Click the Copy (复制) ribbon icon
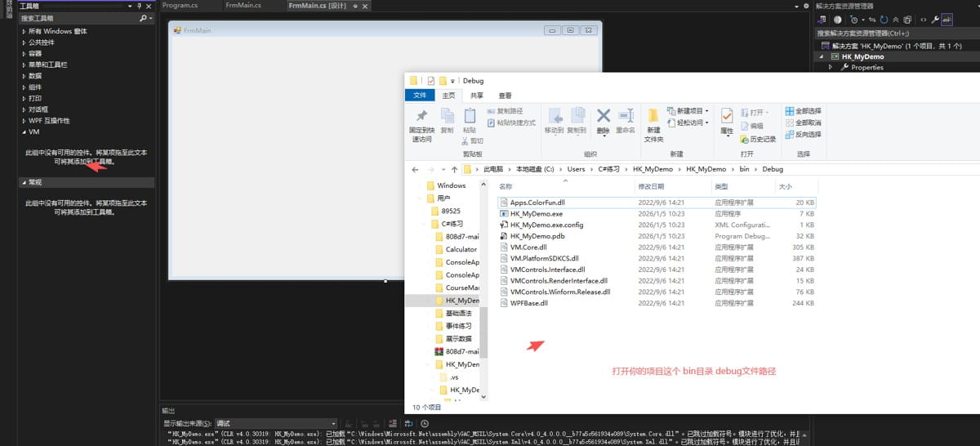 click(447, 120)
